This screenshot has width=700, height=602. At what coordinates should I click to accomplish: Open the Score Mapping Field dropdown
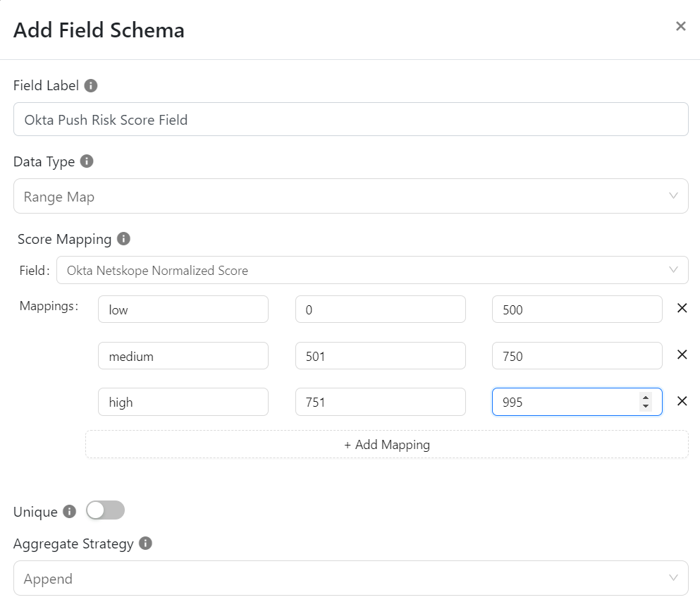click(372, 270)
